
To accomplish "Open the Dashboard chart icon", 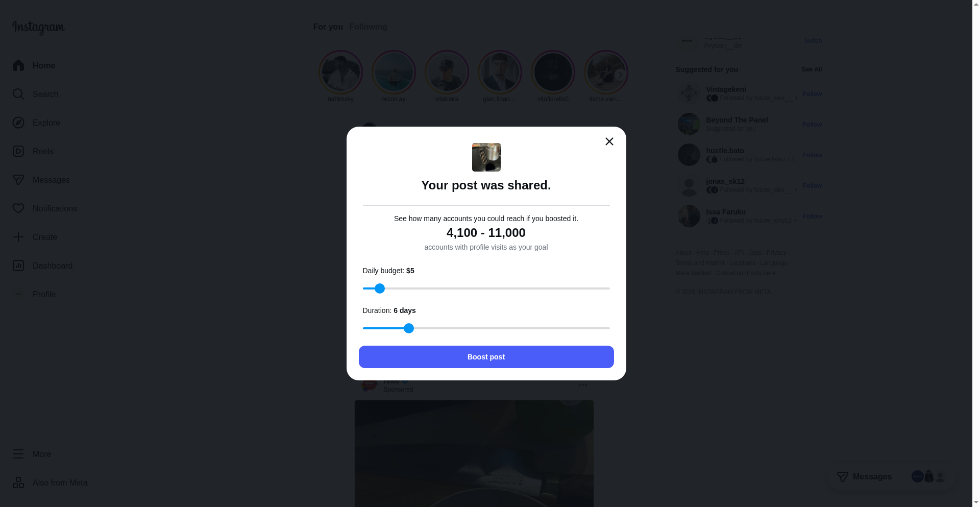I will 18,266.
